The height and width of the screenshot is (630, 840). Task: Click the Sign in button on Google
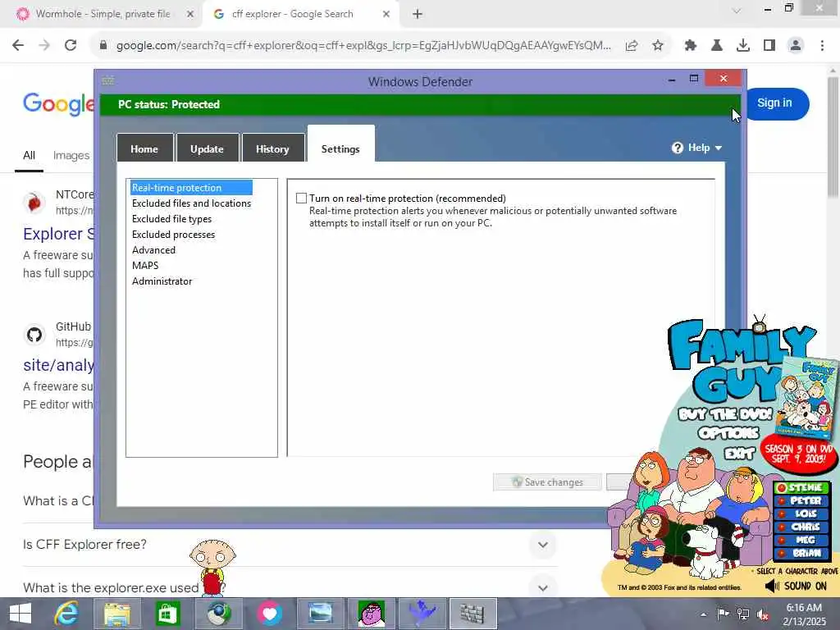pyautogui.click(x=774, y=103)
